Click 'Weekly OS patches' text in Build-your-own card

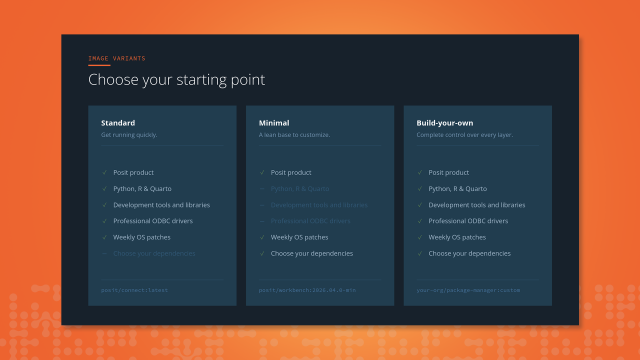tap(457, 237)
